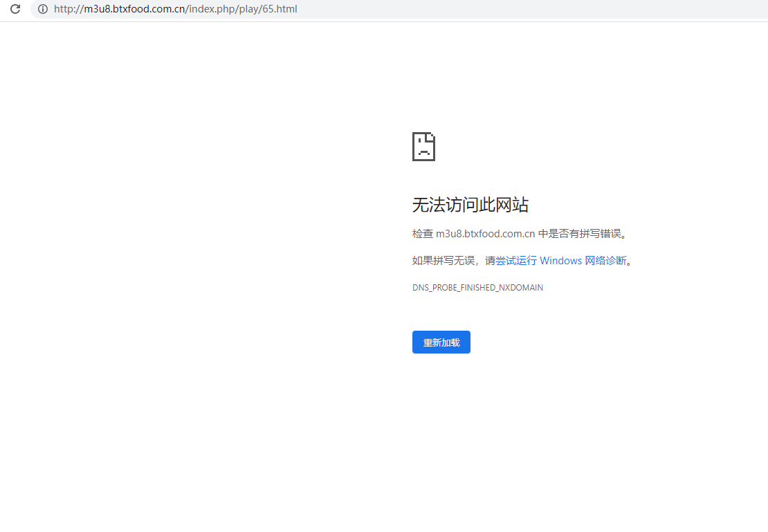Click the word Windows in the link

pyautogui.click(x=560, y=261)
